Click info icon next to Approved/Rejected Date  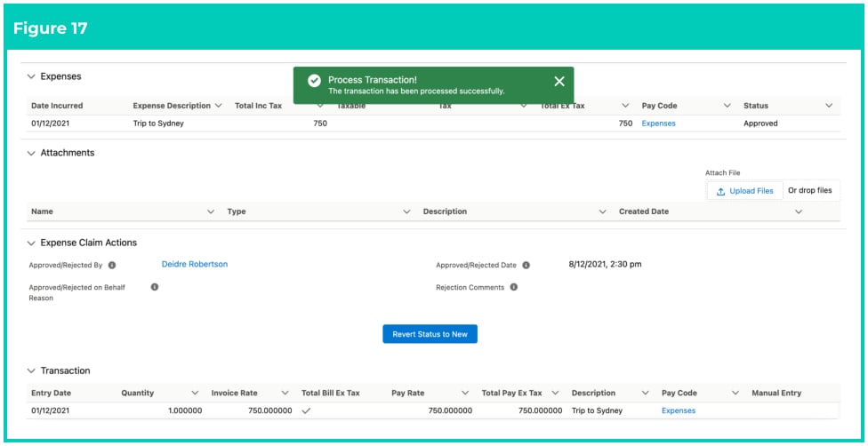coord(526,265)
